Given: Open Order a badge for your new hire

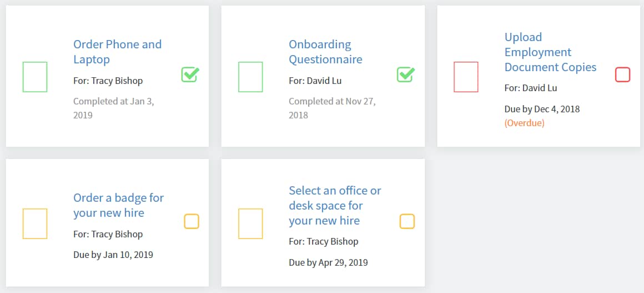Looking at the screenshot, I should [119, 205].
